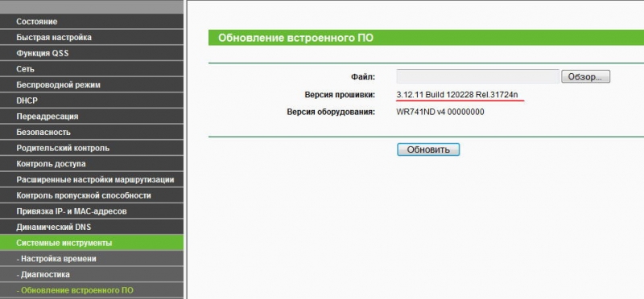This screenshot has height=299, width=644.
Task: Open Привязка IP- и MAC-адресов
Action: click(92, 211)
